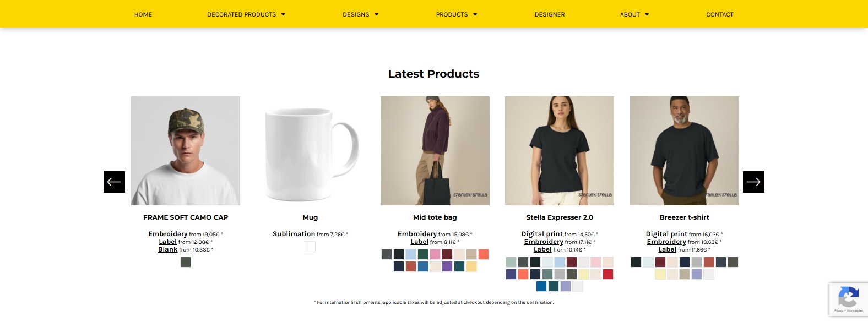Click the Breezer t-shirt product photo
The image size is (868, 327).
pyautogui.click(x=684, y=151)
